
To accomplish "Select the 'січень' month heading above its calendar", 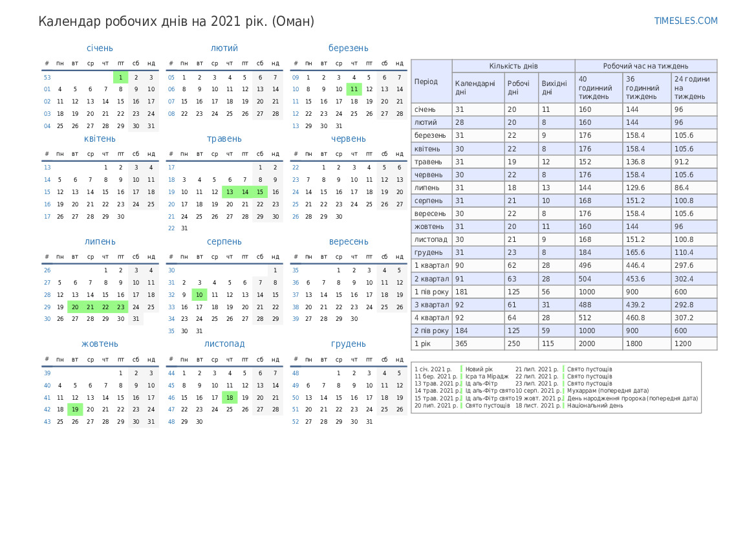I will (100, 49).
